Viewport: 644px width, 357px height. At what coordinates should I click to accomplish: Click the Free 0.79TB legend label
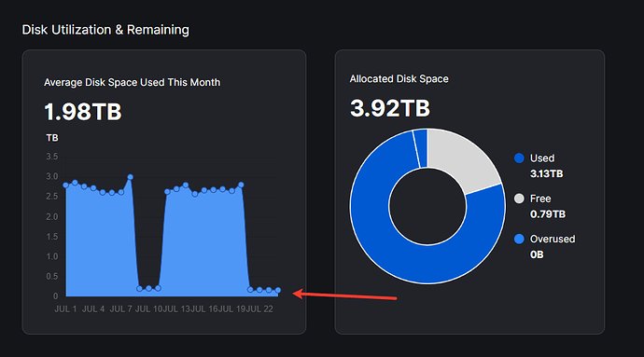pyautogui.click(x=548, y=206)
